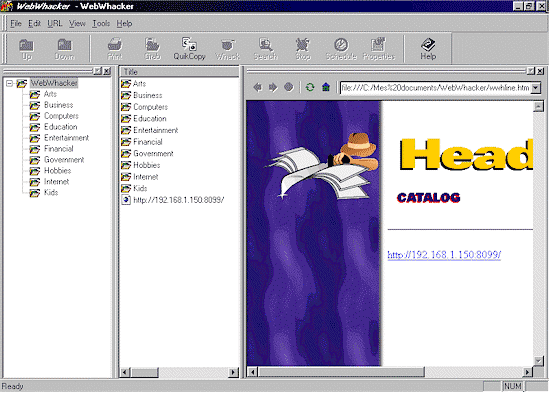Screen dimensions: 550x393
Task: Click browser pane scroll right arrow
Action: tap(527, 372)
